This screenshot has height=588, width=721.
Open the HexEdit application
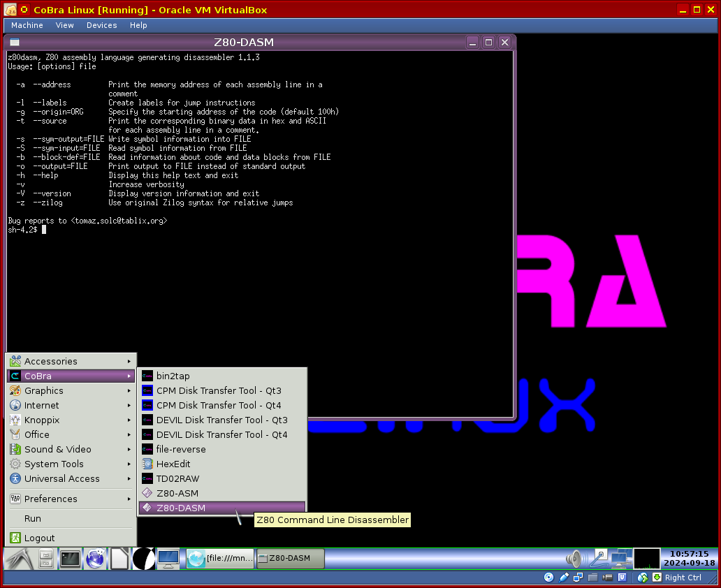tap(173, 464)
